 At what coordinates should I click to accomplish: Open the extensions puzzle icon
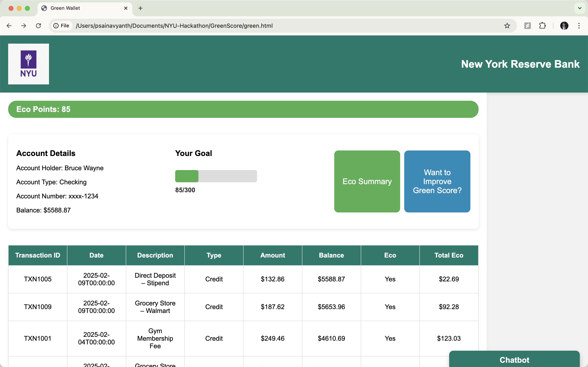(542, 26)
